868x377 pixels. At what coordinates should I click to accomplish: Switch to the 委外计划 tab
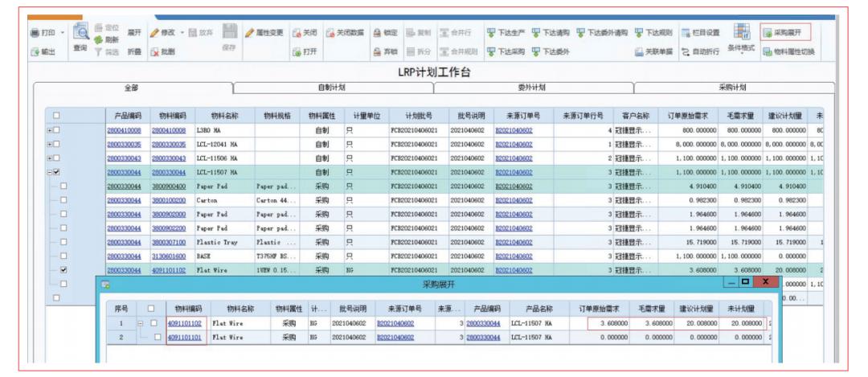(532, 88)
